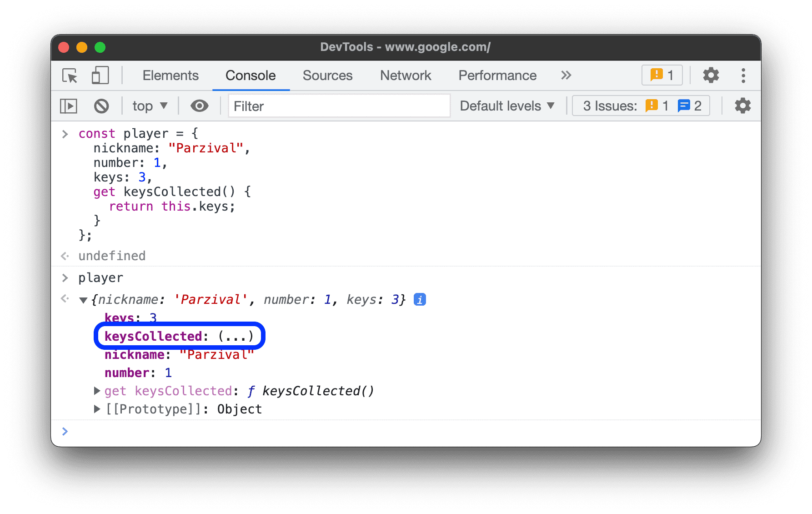Open DevTools settings gear in the top bar
The image size is (812, 514).
[x=711, y=76]
